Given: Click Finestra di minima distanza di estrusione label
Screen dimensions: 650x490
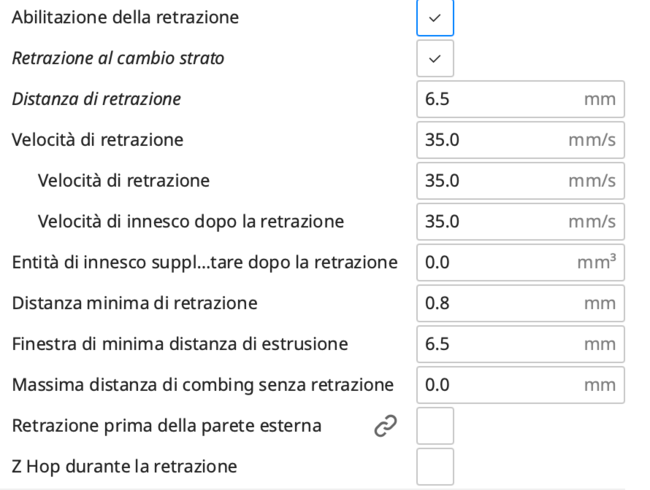Looking at the screenshot, I should coord(180,344).
